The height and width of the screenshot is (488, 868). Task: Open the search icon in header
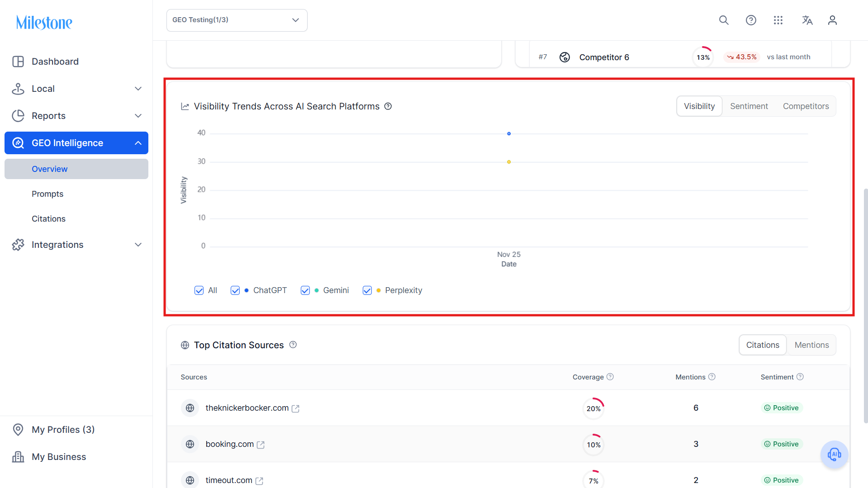pyautogui.click(x=724, y=20)
